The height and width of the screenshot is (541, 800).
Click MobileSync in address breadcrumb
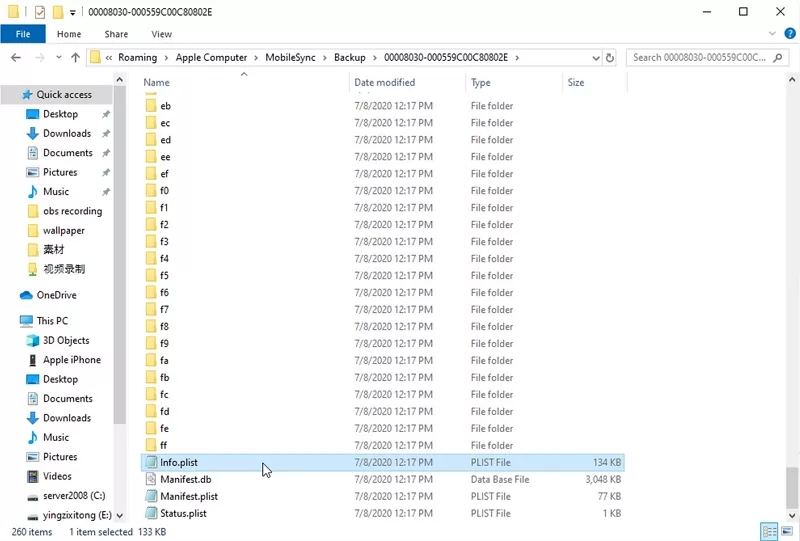click(x=290, y=58)
